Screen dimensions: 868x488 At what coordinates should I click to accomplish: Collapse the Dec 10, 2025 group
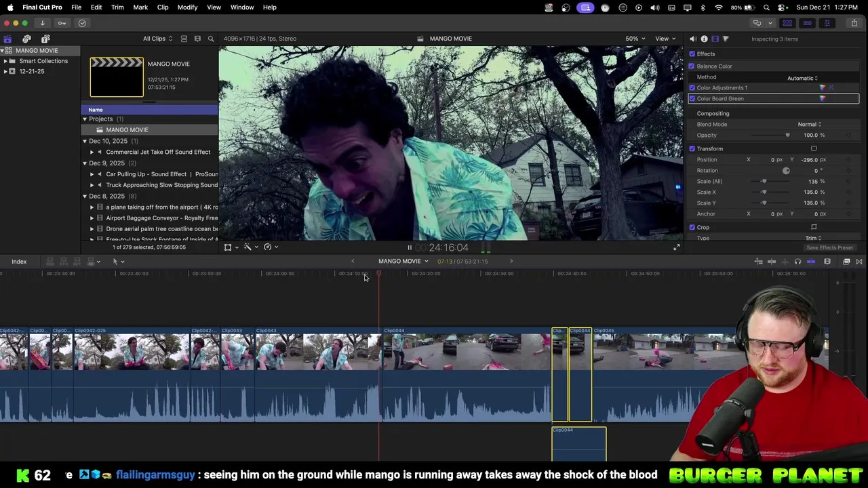coord(85,141)
